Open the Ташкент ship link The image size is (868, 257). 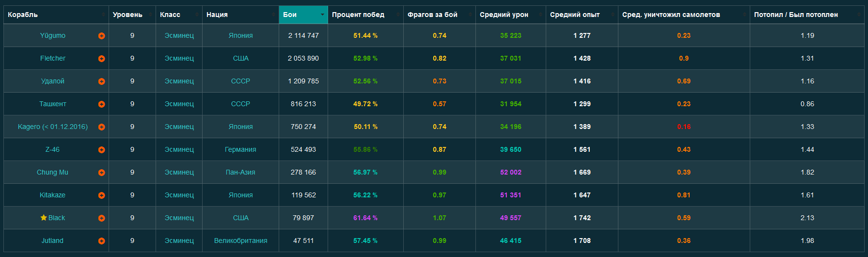(x=52, y=104)
